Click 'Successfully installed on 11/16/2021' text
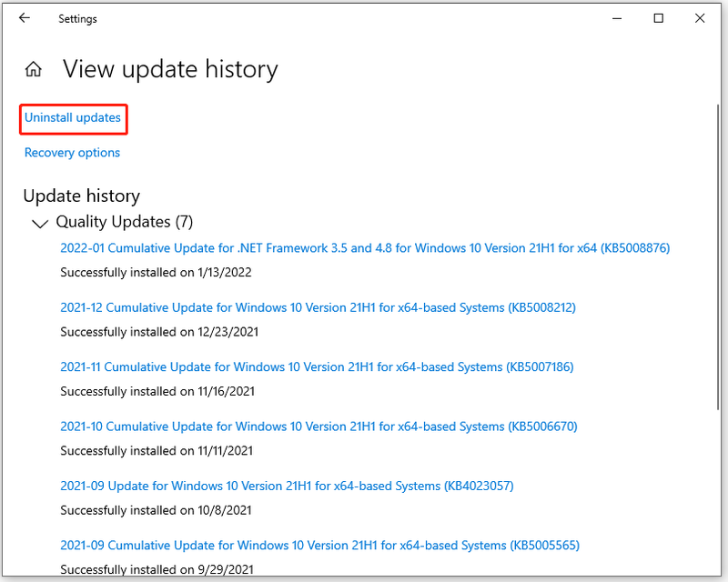 (157, 391)
